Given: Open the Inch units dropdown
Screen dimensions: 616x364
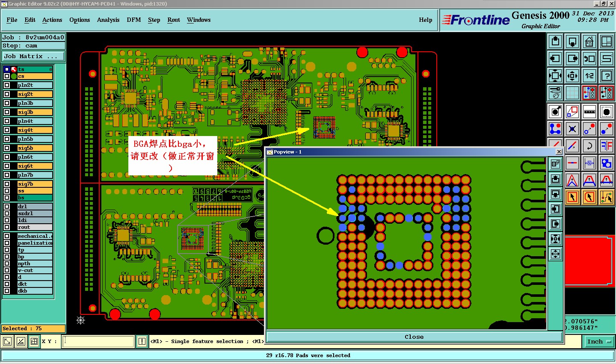Looking at the screenshot, I should click(599, 341).
